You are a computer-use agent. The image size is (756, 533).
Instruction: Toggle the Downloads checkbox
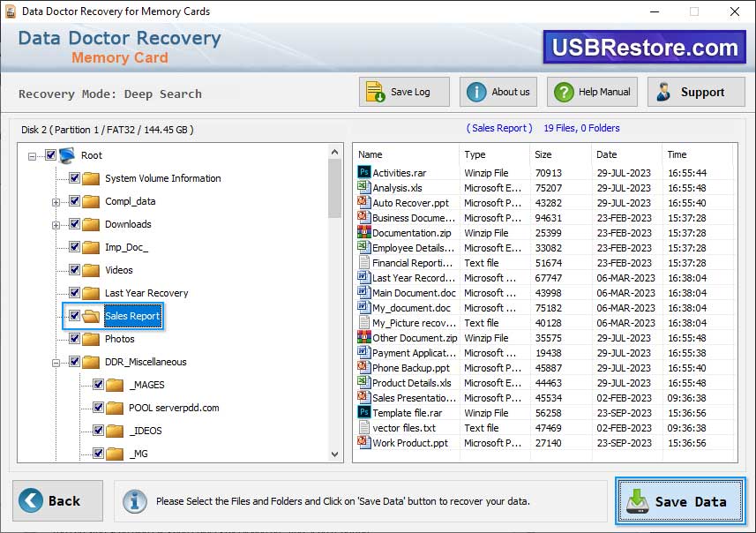[x=74, y=224]
